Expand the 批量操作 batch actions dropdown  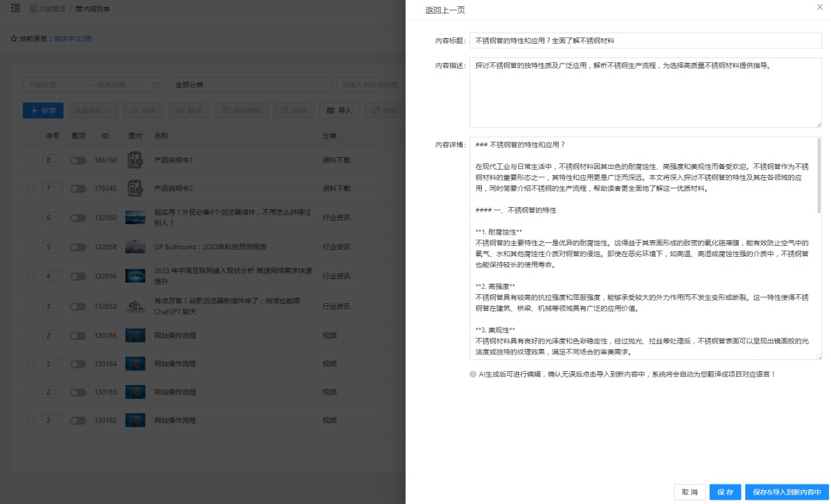(x=93, y=110)
